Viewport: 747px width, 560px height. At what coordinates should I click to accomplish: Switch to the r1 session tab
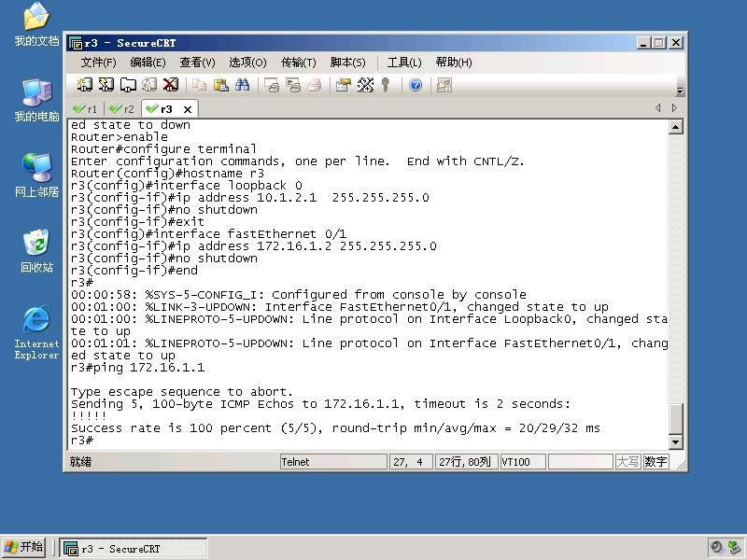coord(85,109)
